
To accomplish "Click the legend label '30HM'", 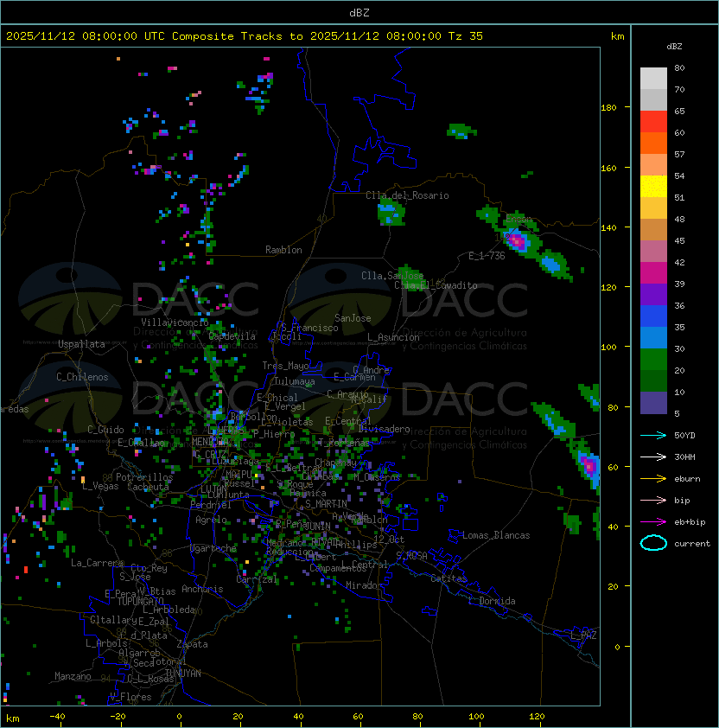I will 684,457.
